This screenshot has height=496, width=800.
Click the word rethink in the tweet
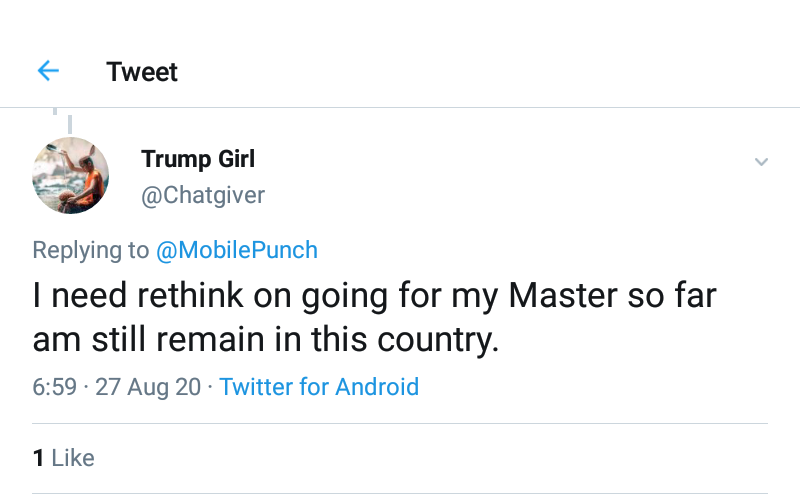coord(205,296)
